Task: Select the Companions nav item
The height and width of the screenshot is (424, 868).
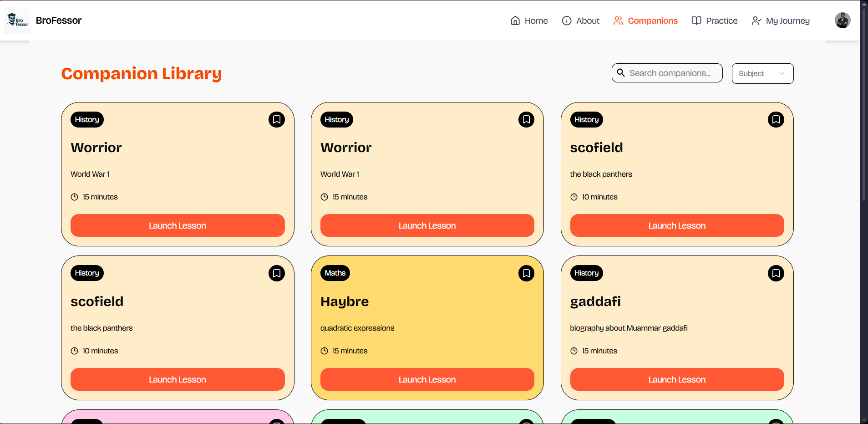Action: point(645,20)
